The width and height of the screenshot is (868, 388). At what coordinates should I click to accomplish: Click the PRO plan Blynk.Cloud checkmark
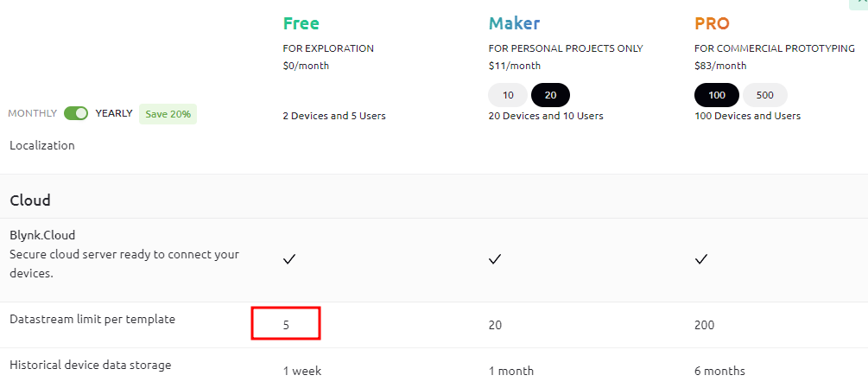pos(701,259)
